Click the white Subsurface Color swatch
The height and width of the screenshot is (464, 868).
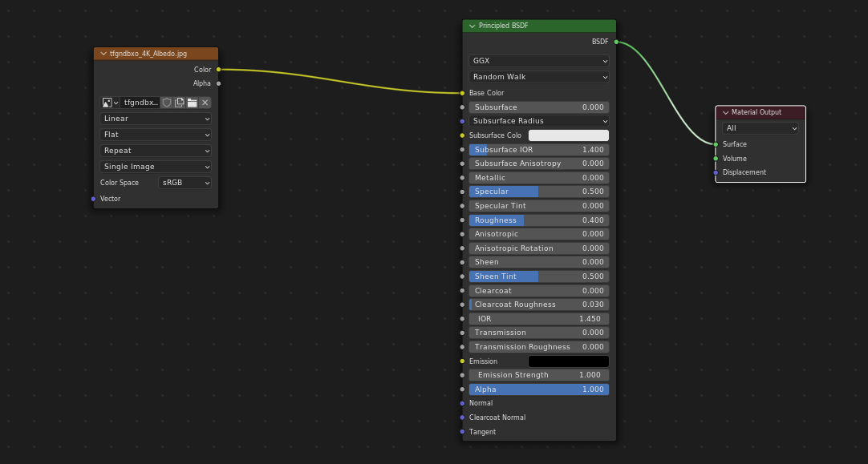[568, 135]
